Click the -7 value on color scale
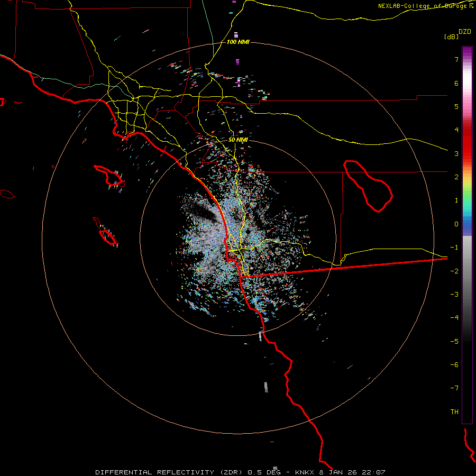The height and width of the screenshot is (476, 476). pyautogui.click(x=454, y=388)
